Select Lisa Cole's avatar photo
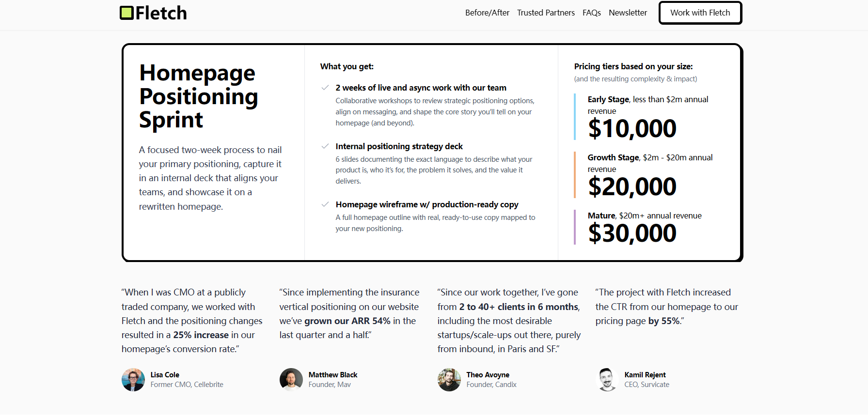Viewport: 868px width, 418px height. [x=133, y=380]
